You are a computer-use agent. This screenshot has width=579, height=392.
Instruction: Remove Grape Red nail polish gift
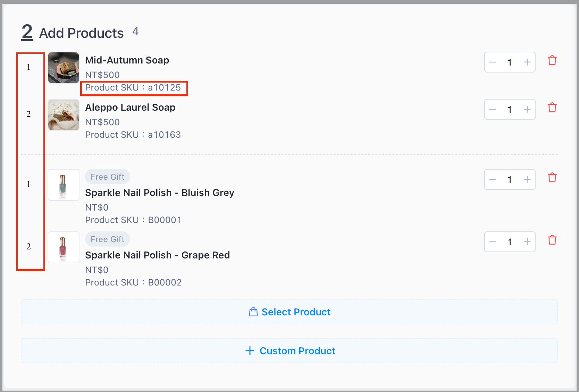click(552, 240)
